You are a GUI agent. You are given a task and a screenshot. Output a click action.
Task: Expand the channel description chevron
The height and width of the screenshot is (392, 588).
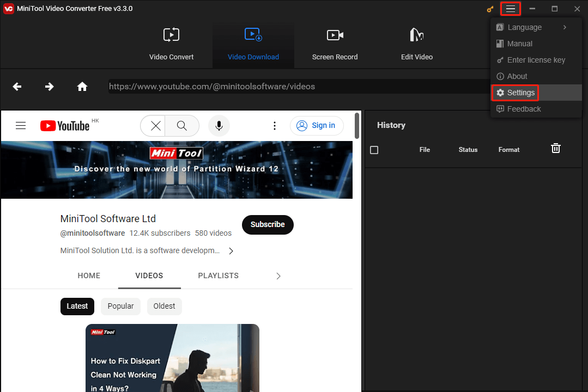pyautogui.click(x=231, y=251)
